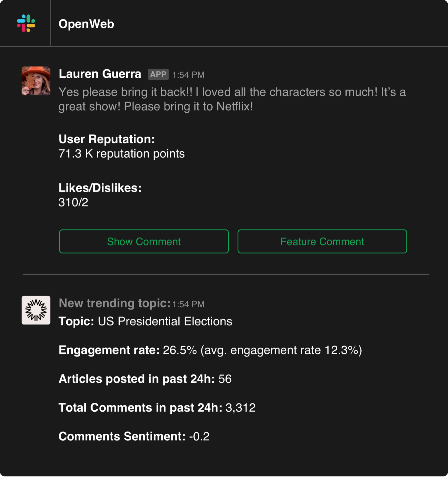Click the Likes/Dislikes heading
Image resolution: width=448 pixels, height=477 pixels.
pos(100,188)
